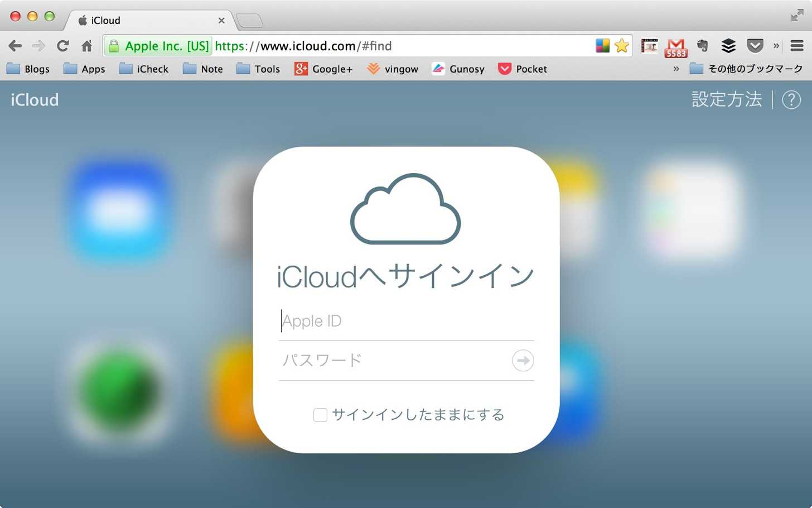
Task: Toggle fullscreen with the arrows icon
Action: coord(797,16)
